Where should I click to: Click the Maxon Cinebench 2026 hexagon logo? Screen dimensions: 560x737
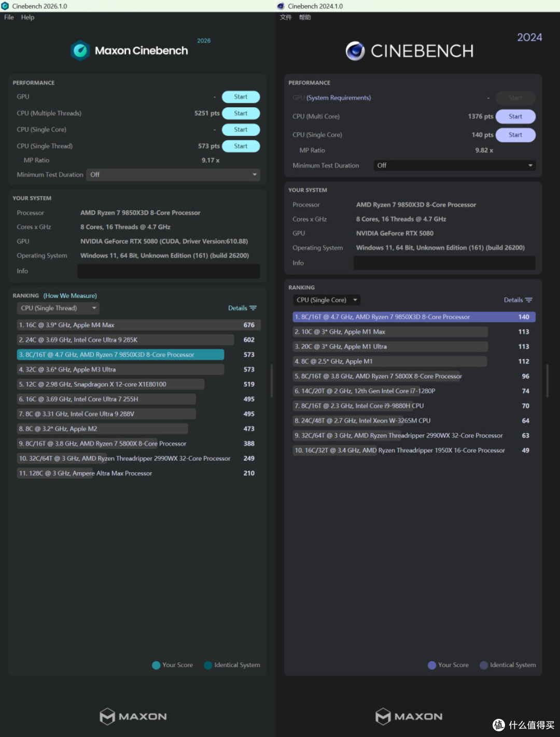tap(80, 50)
